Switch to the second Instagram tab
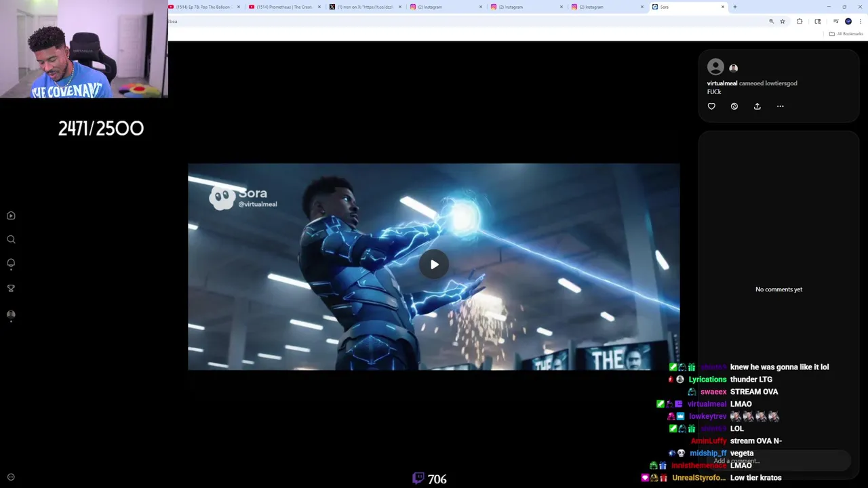Screen dimensions: 868x488 pyautogui.click(x=526, y=7)
